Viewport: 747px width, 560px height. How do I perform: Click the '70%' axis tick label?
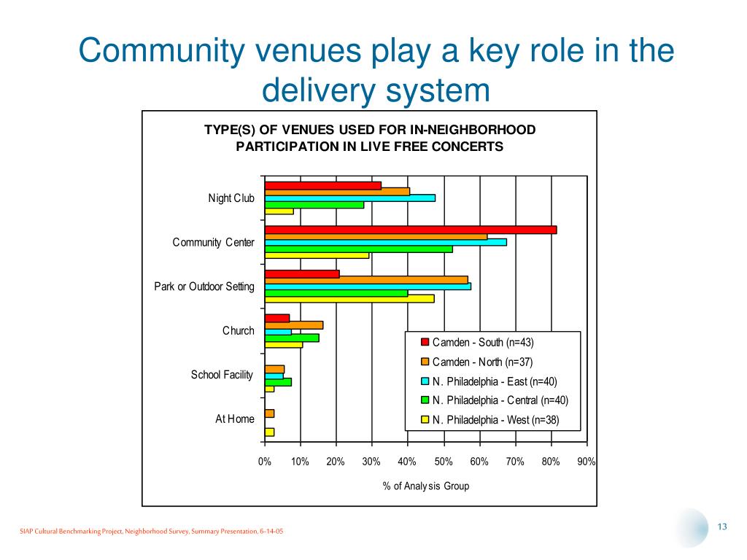point(515,462)
